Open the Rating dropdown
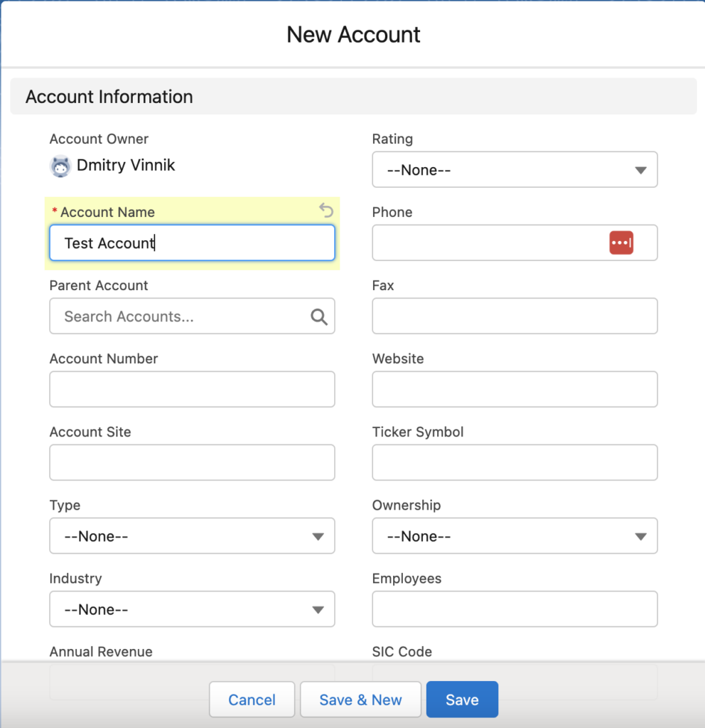 point(515,170)
